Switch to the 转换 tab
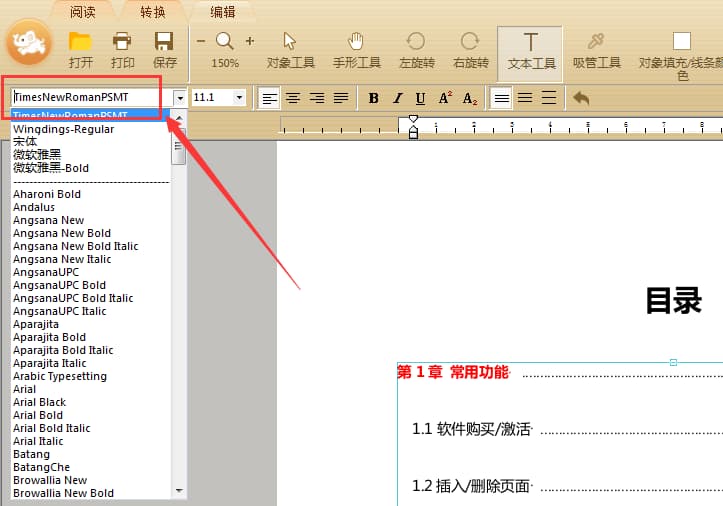 [153, 12]
